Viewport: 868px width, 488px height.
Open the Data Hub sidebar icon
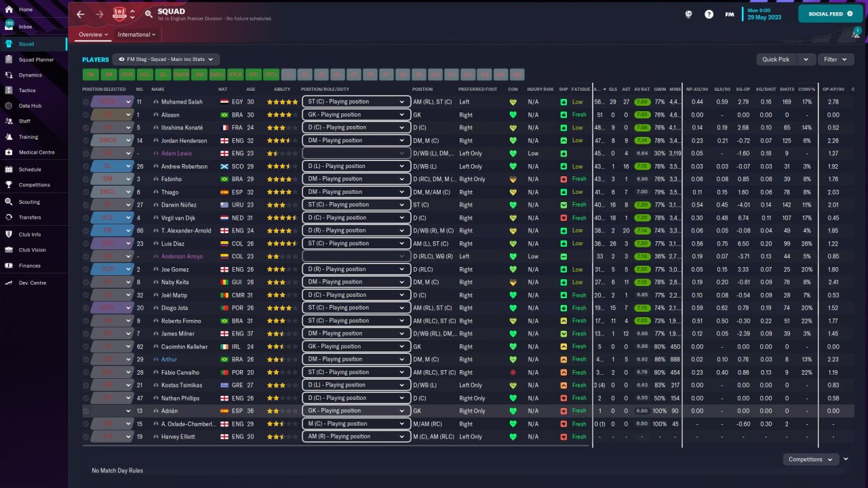tap(9, 106)
